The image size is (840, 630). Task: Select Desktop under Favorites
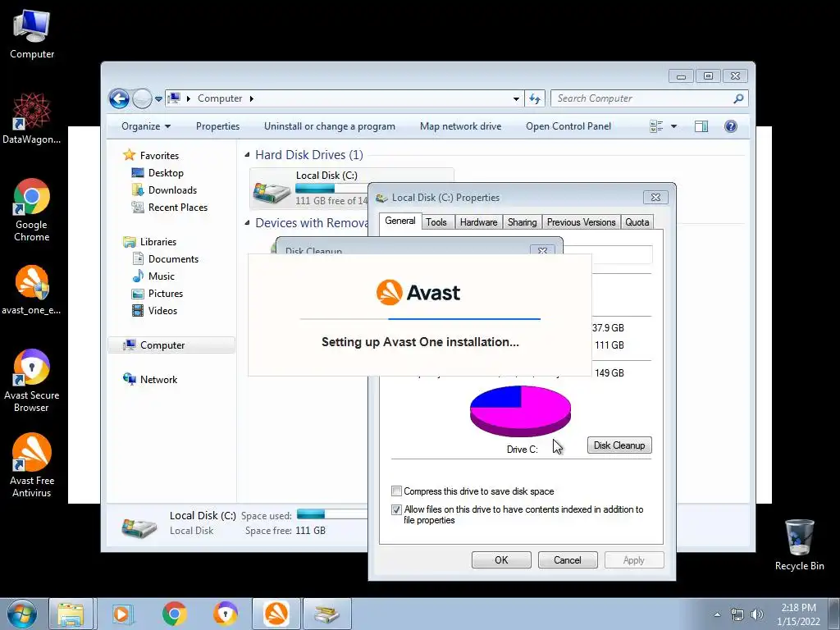pos(166,173)
